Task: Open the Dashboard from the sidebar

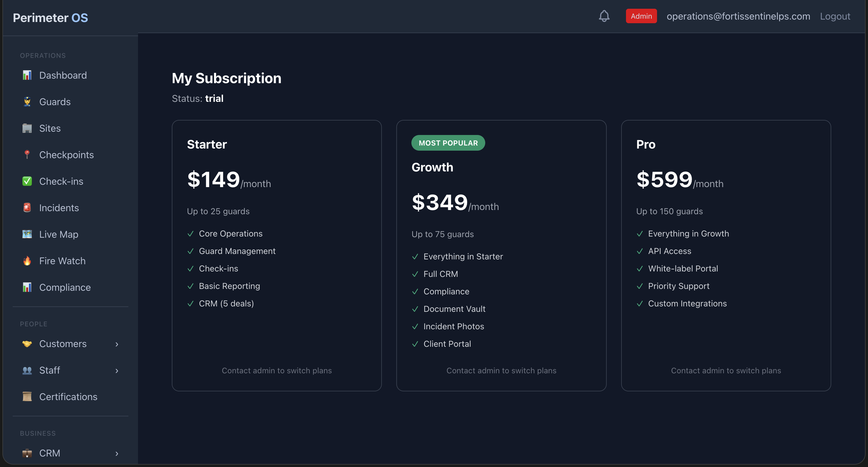Action: tap(63, 75)
